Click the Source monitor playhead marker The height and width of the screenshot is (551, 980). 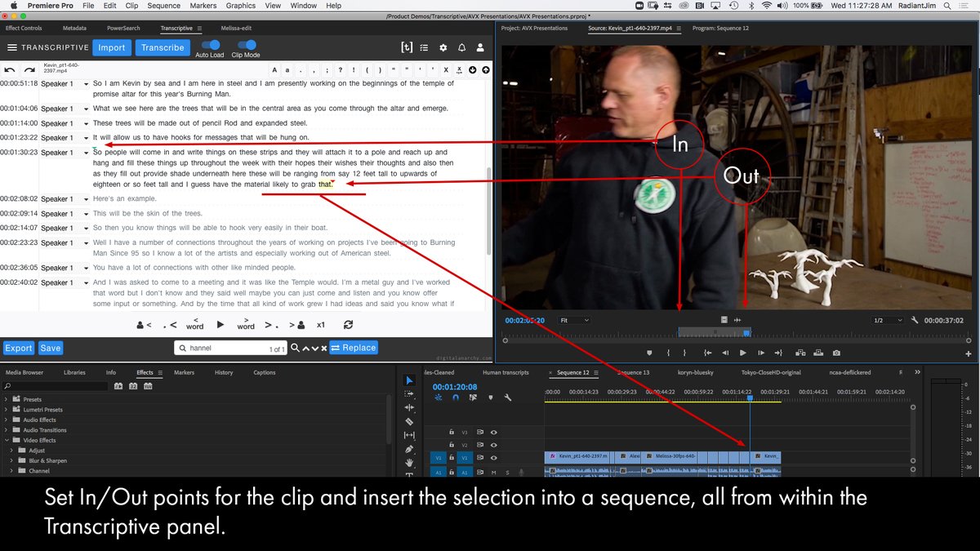746,332
